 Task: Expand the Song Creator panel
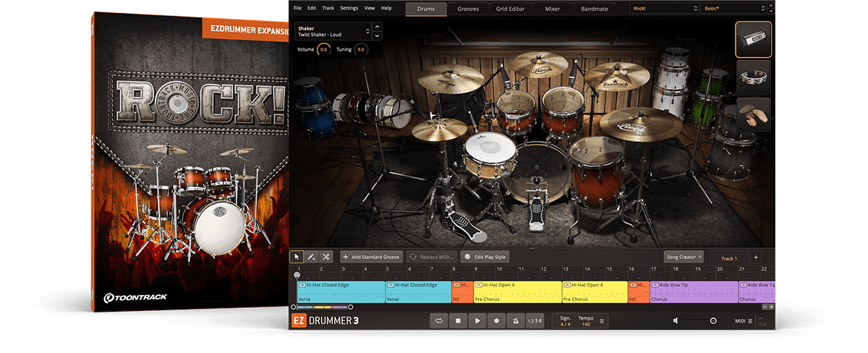tap(684, 257)
